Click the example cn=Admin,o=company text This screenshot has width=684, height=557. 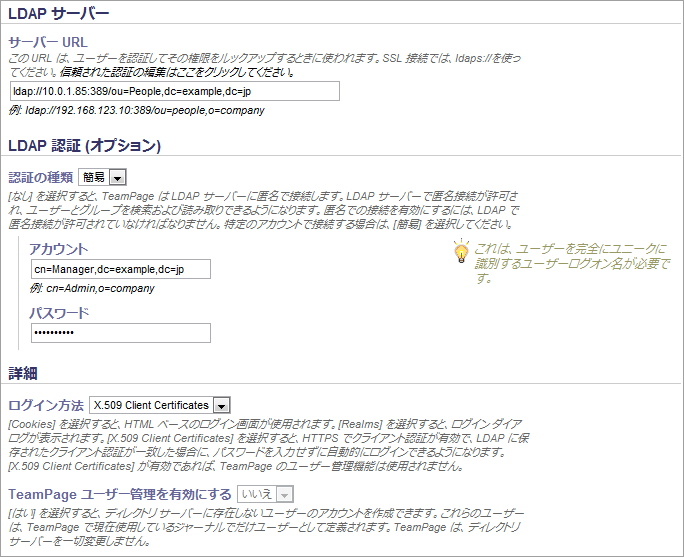click(92, 288)
